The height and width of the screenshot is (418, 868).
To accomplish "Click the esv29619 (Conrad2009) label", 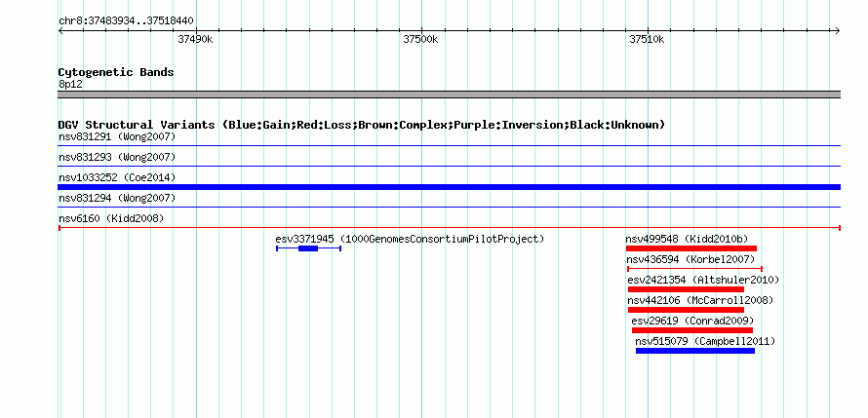I will (692, 321).
